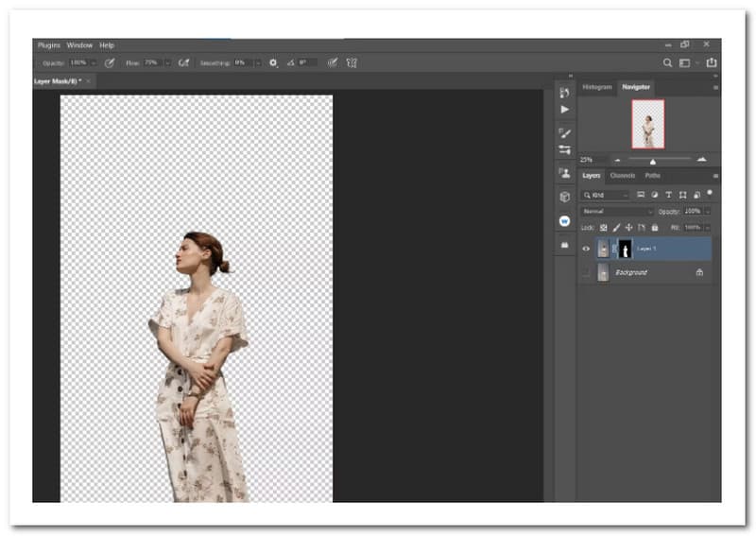Zoom in with large mountains icon
Screen dimensions: 756x536
pyautogui.click(x=702, y=159)
